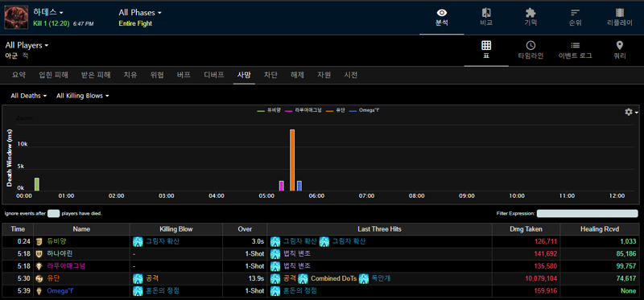This screenshot has height=300, width=644.
Task: Click the blue death bar near 05:39
Action: (x=299, y=186)
